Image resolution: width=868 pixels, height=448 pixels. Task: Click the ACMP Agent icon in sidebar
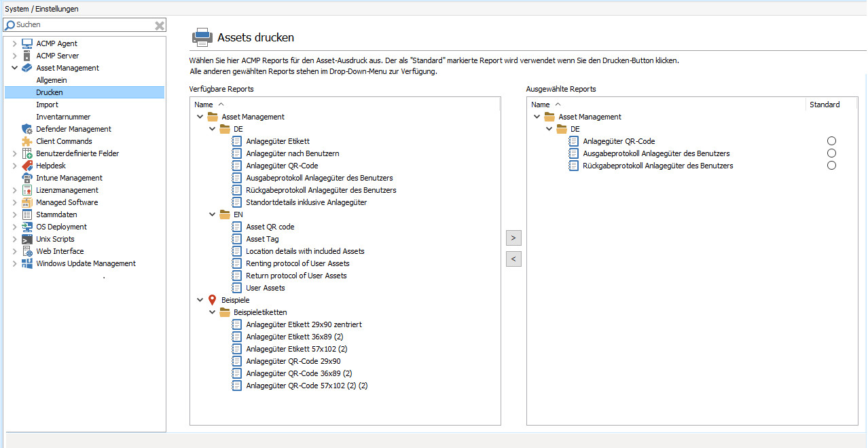pos(27,43)
